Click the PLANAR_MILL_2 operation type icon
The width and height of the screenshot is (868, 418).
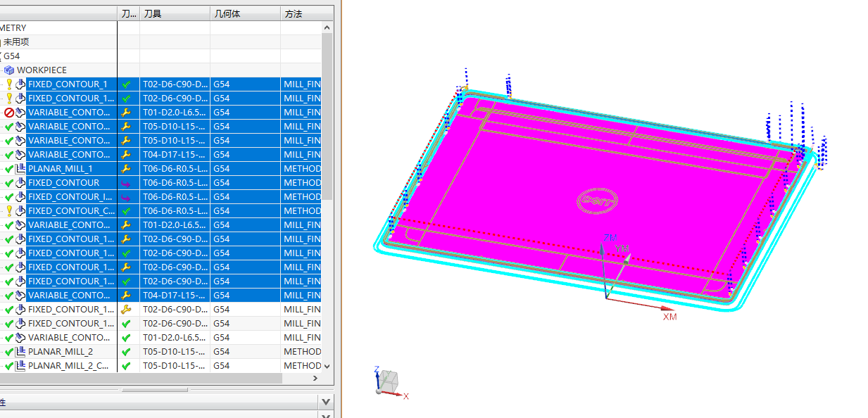20,352
